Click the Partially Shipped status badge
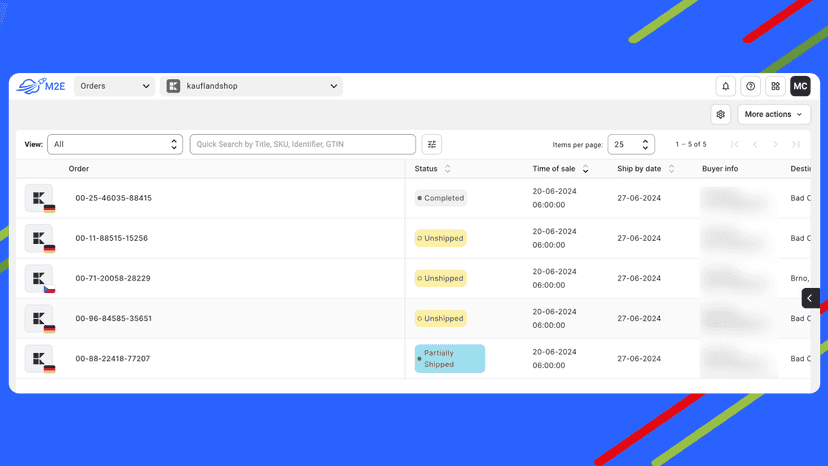 [x=449, y=359]
